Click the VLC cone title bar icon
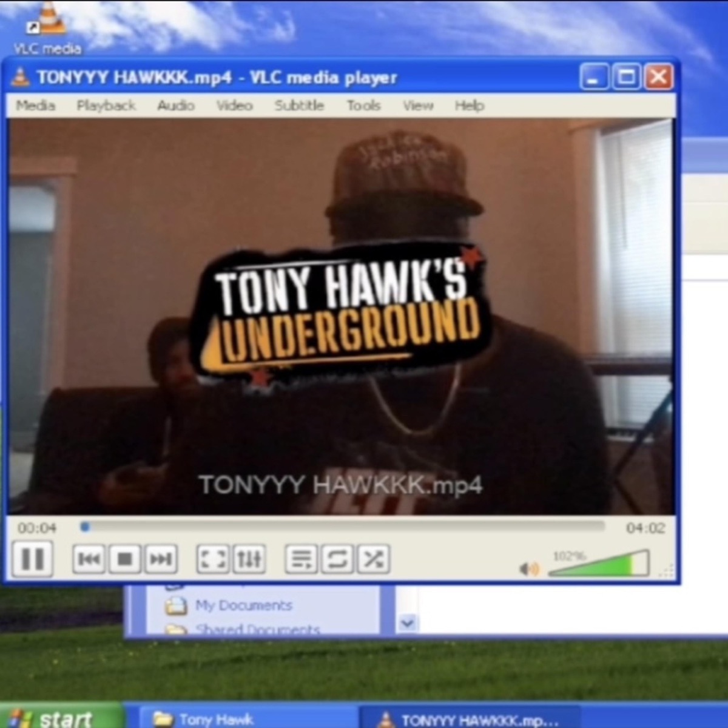The image size is (728, 728). (x=21, y=77)
